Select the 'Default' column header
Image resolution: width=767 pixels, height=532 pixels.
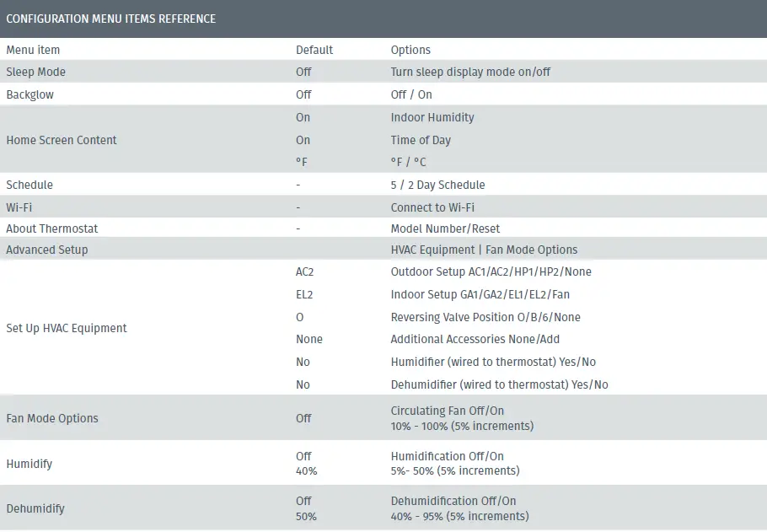[314, 50]
